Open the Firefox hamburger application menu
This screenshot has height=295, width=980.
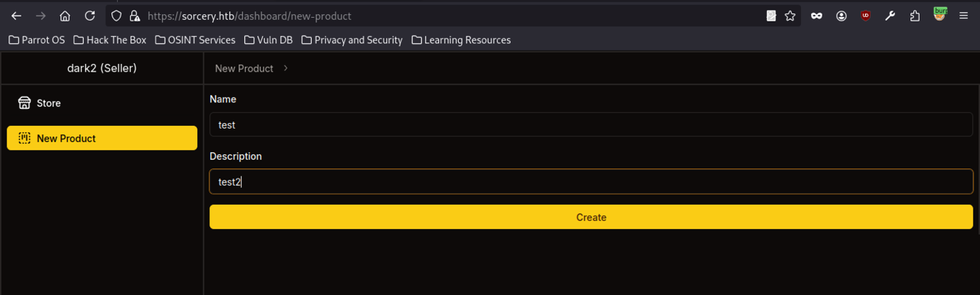pos(964,16)
